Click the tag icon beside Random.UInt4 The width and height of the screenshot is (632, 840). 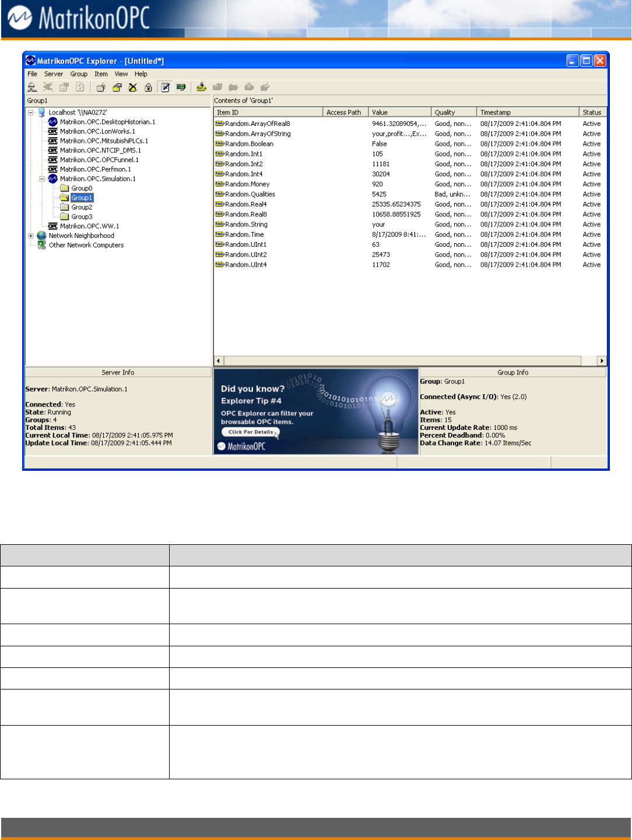[x=220, y=264]
